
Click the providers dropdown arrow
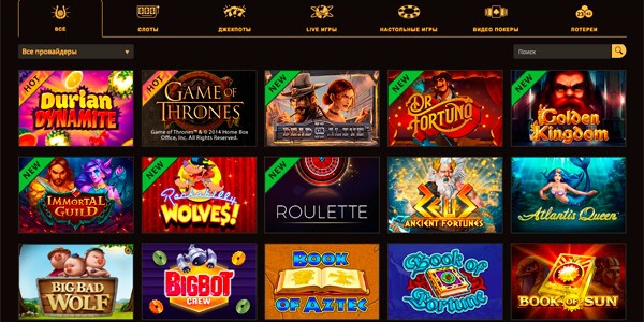point(127,52)
